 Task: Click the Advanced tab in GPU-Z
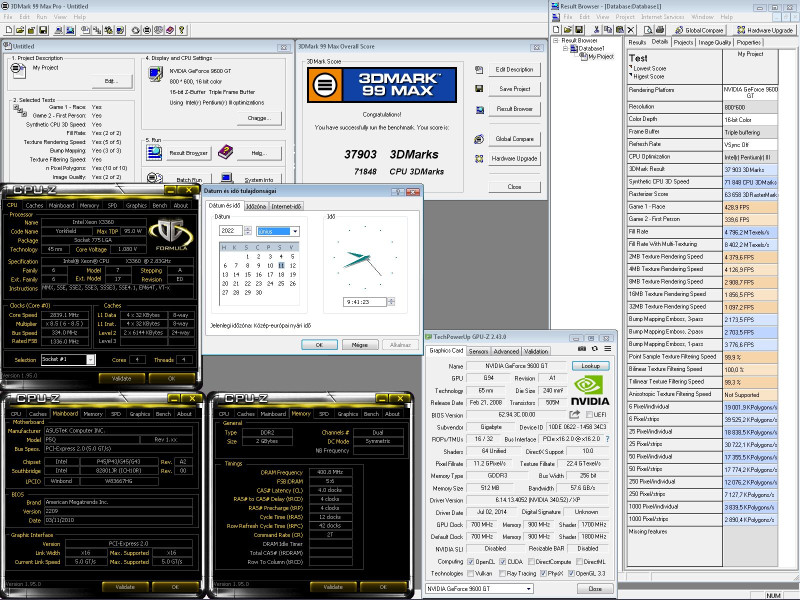(506, 351)
